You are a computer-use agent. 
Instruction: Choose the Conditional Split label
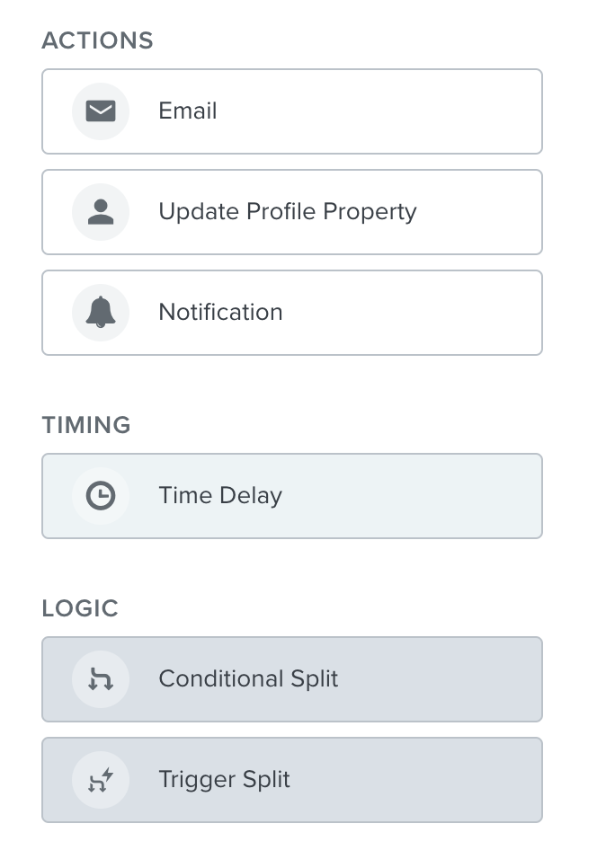[x=248, y=679]
